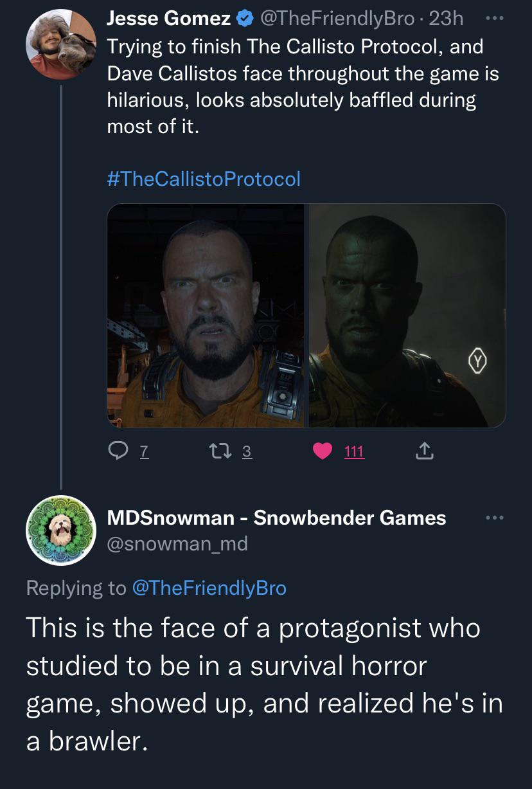Open three-dot menu on Jesse's tweet
Screen dimensions: 532x789
tap(492, 18)
